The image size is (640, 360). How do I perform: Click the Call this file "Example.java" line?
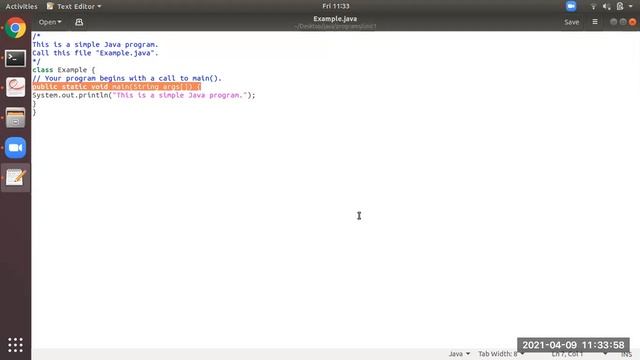click(x=95, y=53)
